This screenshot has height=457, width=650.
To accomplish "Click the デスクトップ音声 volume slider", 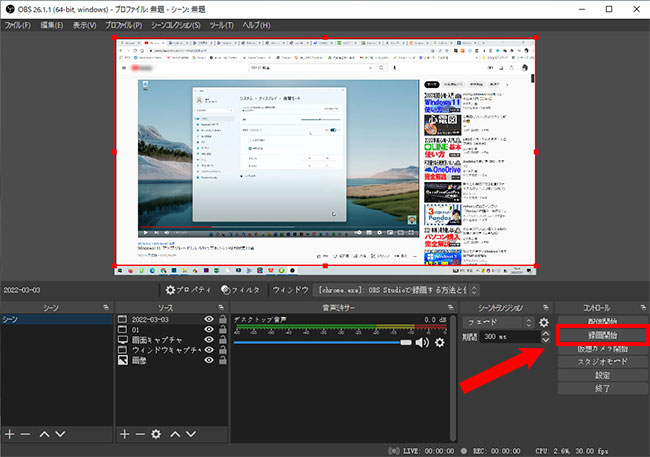I will coord(320,342).
